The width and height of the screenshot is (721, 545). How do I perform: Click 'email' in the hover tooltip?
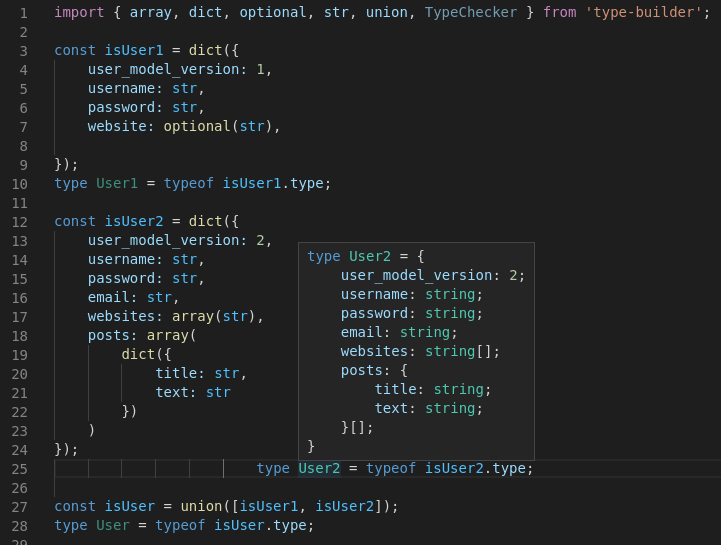point(361,333)
